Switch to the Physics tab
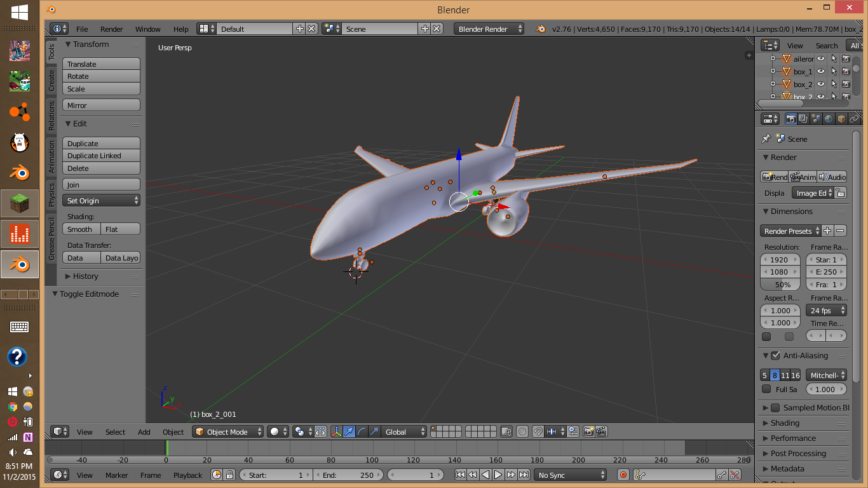 point(51,194)
